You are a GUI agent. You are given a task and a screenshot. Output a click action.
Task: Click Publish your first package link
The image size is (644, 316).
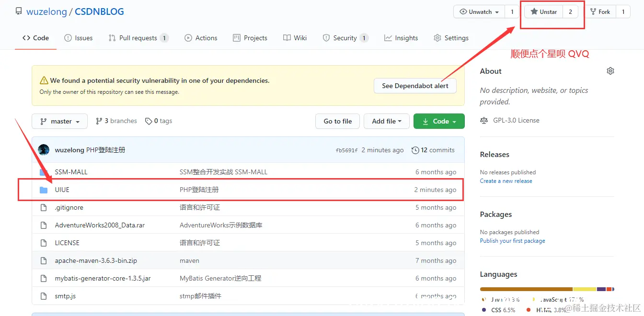[x=513, y=241]
